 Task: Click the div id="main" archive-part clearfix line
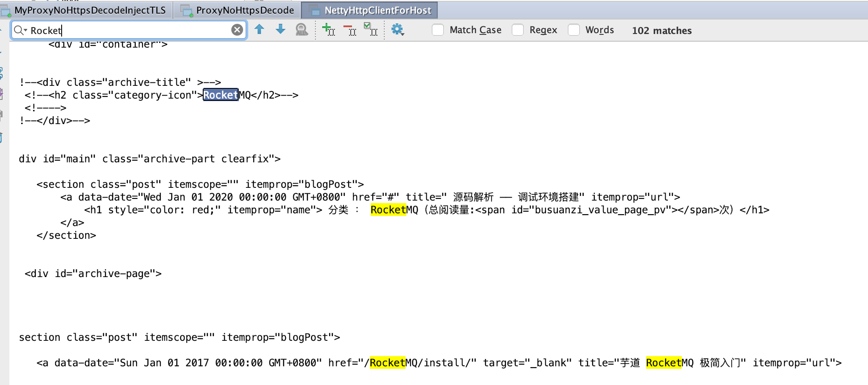click(x=150, y=159)
